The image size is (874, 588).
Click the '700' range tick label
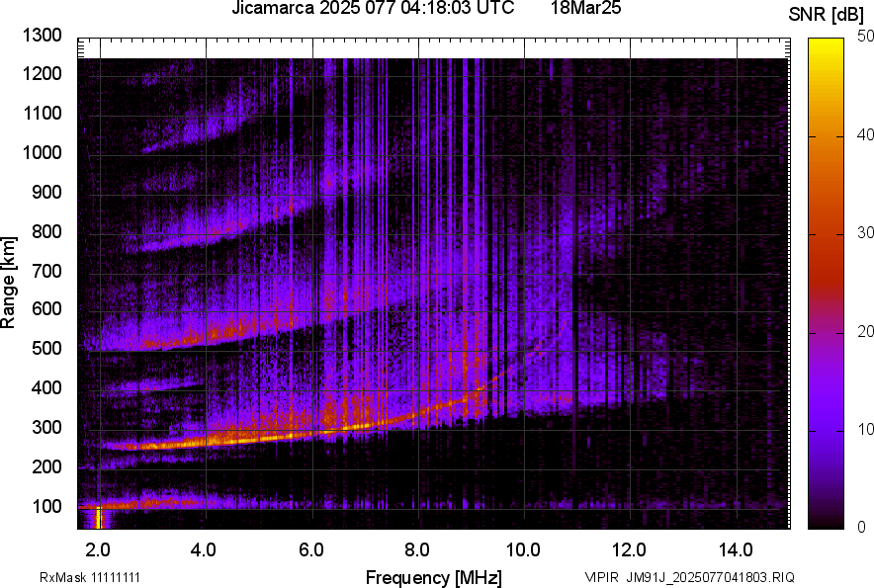pos(46,271)
